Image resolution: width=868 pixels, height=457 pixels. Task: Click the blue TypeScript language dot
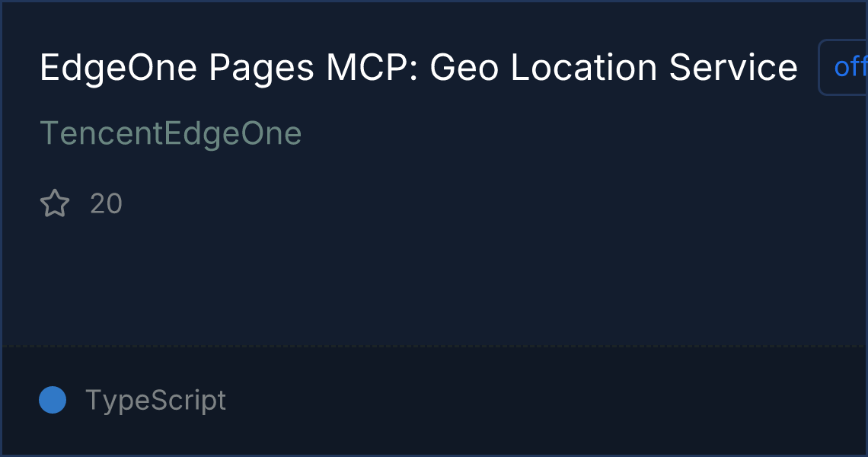click(53, 400)
